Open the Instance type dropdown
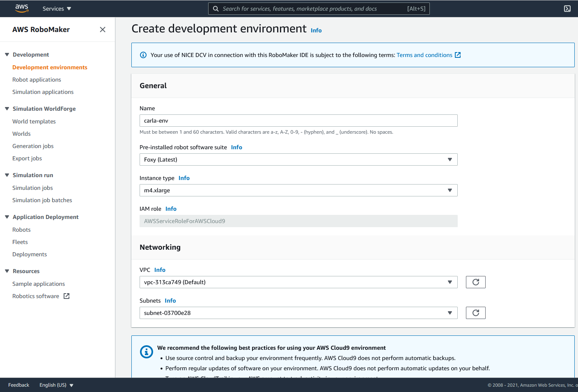The width and height of the screenshot is (578, 392). 298,190
